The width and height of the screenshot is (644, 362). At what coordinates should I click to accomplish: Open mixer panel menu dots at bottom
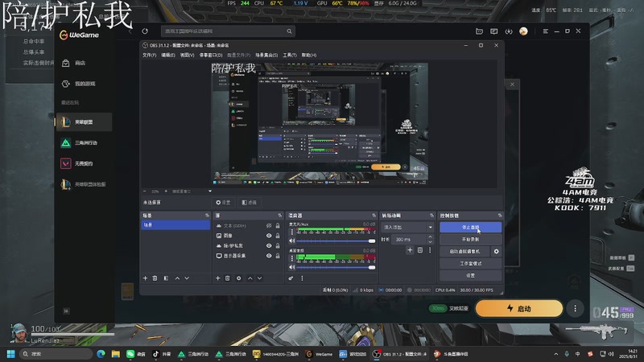pos(303,278)
